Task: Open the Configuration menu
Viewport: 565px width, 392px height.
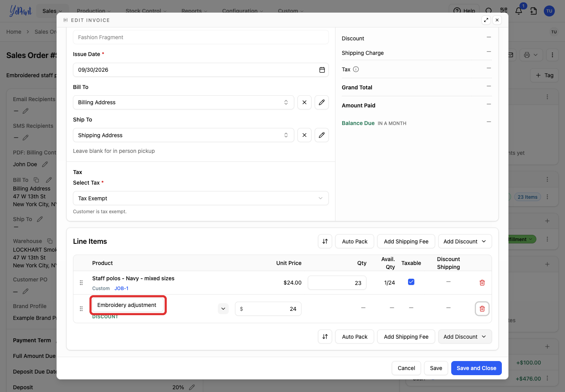Action: pyautogui.click(x=242, y=11)
